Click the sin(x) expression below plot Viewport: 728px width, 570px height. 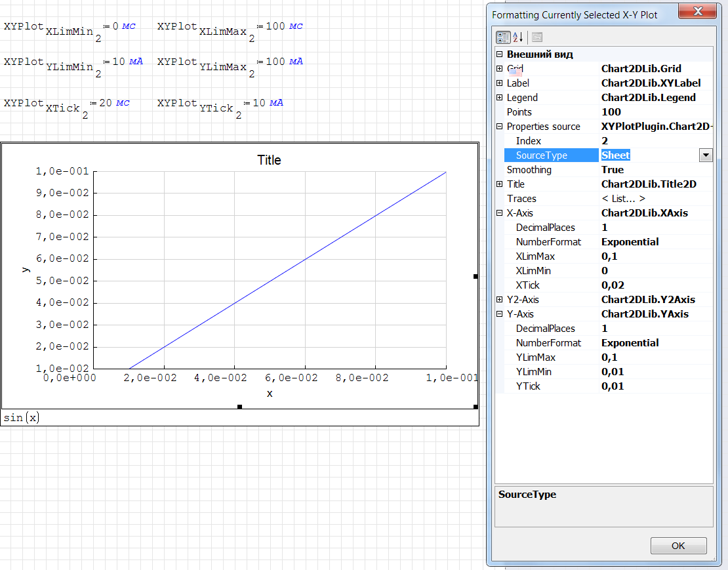tap(21, 417)
